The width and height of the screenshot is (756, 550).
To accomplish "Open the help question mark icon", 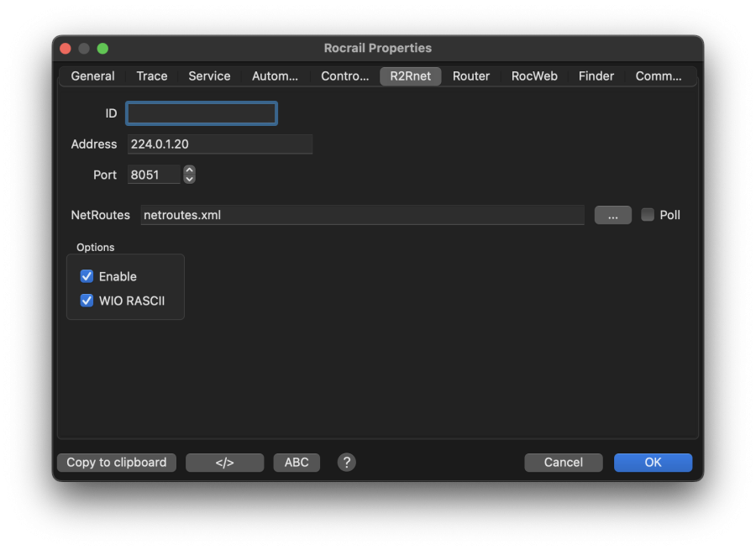I will 346,462.
